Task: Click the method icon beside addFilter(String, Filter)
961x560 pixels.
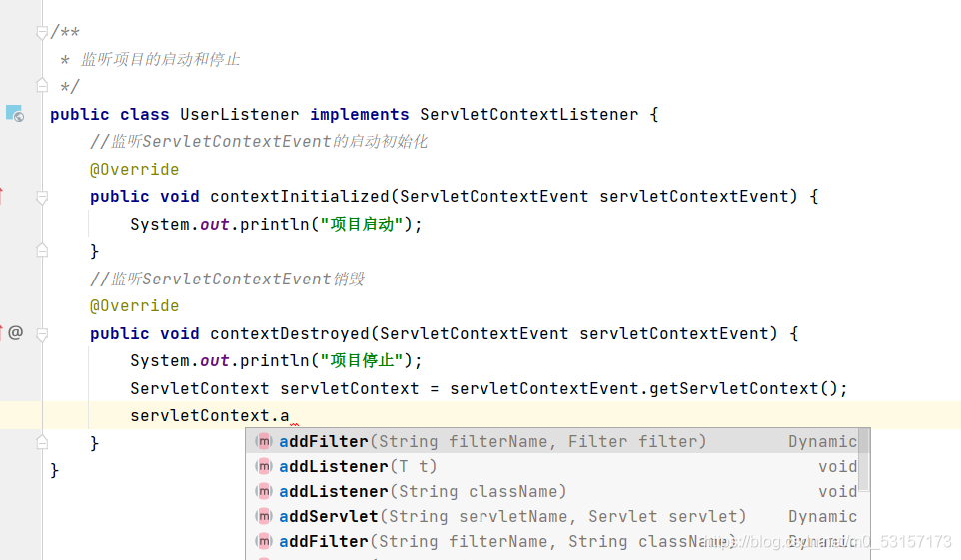Action: click(x=264, y=441)
